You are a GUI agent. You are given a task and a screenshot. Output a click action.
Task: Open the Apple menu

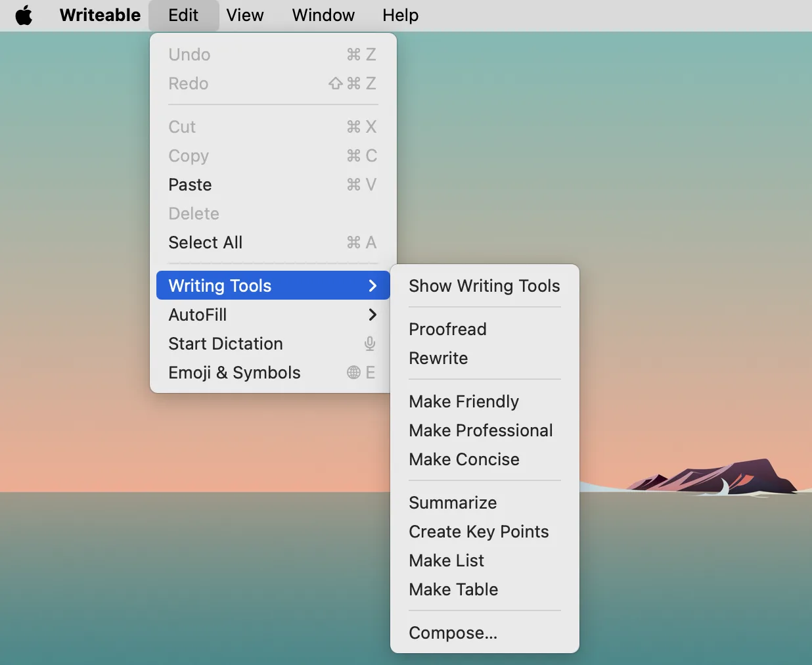[24, 15]
